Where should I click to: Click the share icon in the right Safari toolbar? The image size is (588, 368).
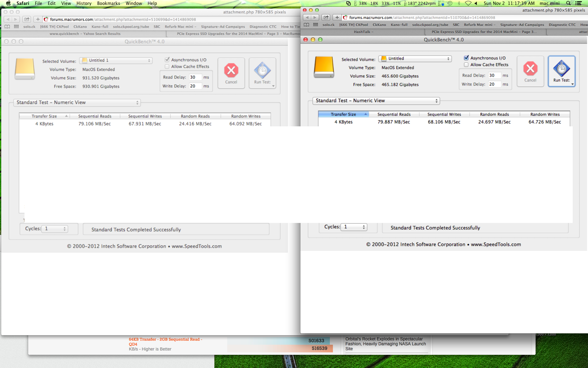tap(326, 17)
